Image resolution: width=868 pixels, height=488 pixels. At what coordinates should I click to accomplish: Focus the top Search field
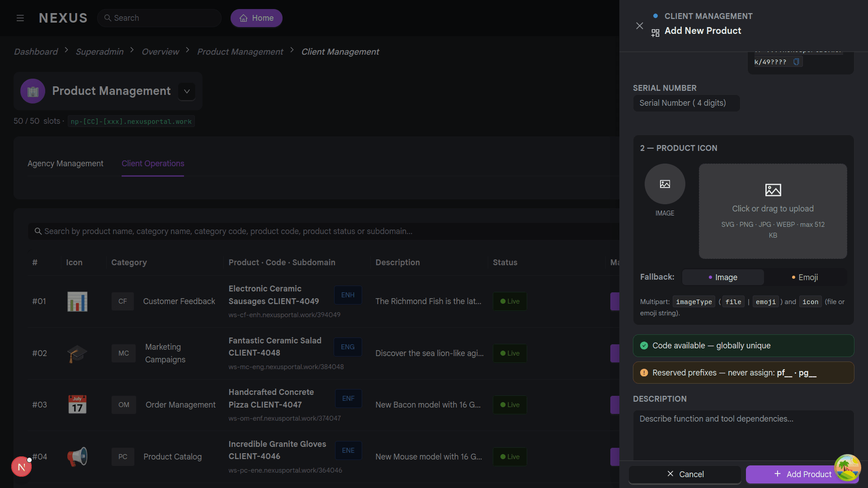coord(159,18)
